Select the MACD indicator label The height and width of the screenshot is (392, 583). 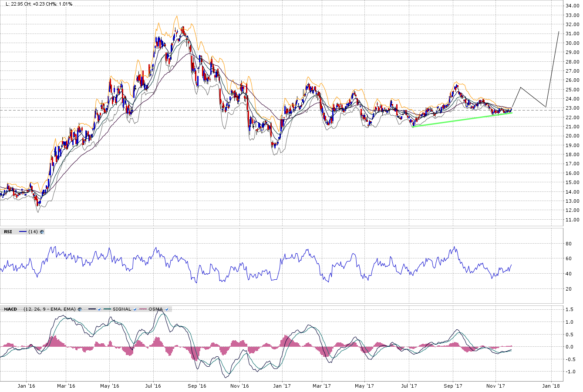pos(10,309)
